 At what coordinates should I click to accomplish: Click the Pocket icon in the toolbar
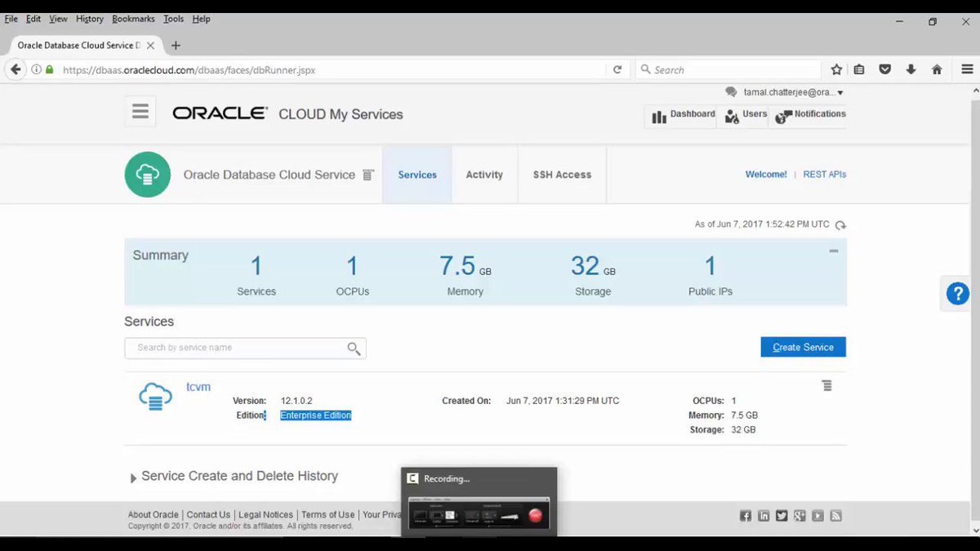tap(884, 70)
